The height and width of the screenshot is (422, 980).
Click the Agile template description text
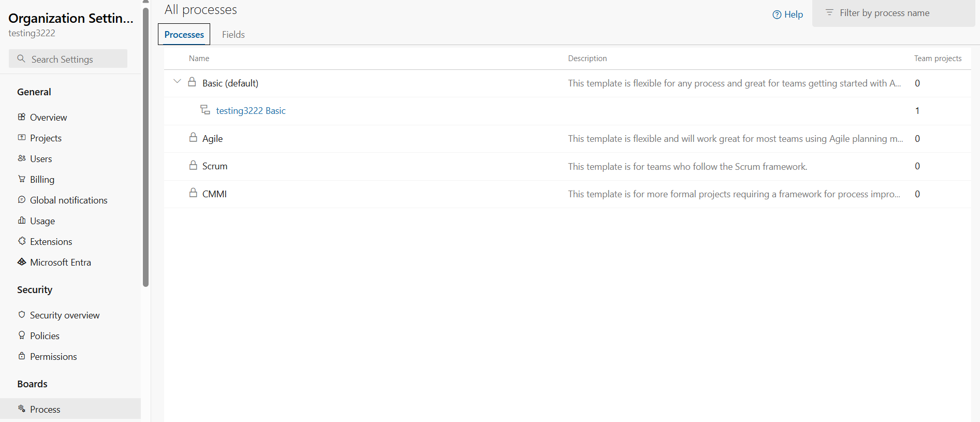coord(735,139)
